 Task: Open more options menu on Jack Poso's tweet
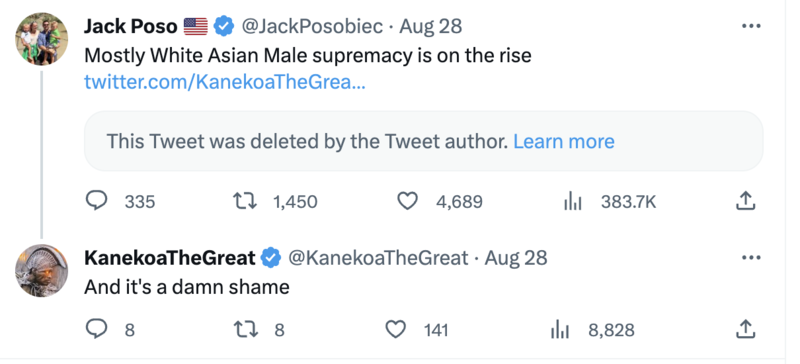pyautogui.click(x=751, y=27)
